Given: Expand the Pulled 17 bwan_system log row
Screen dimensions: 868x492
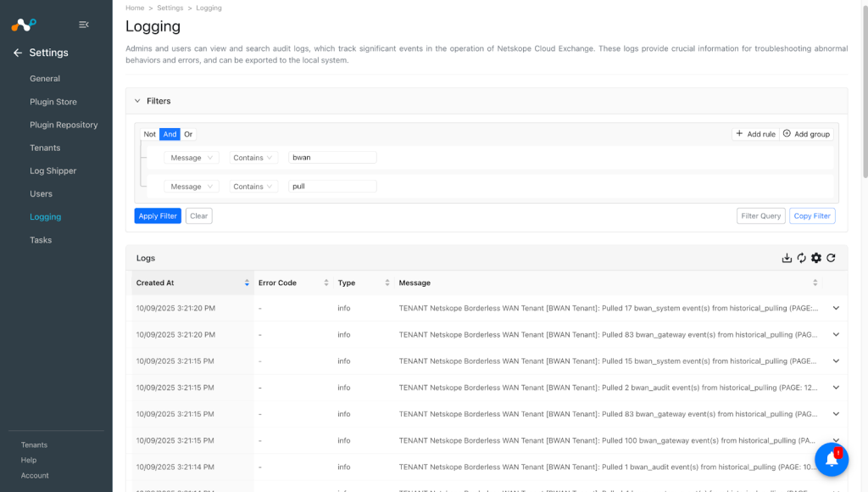Looking at the screenshot, I should pyautogui.click(x=836, y=308).
